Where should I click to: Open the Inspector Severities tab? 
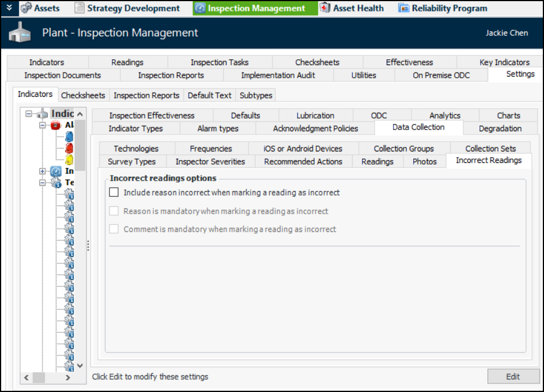click(210, 162)
